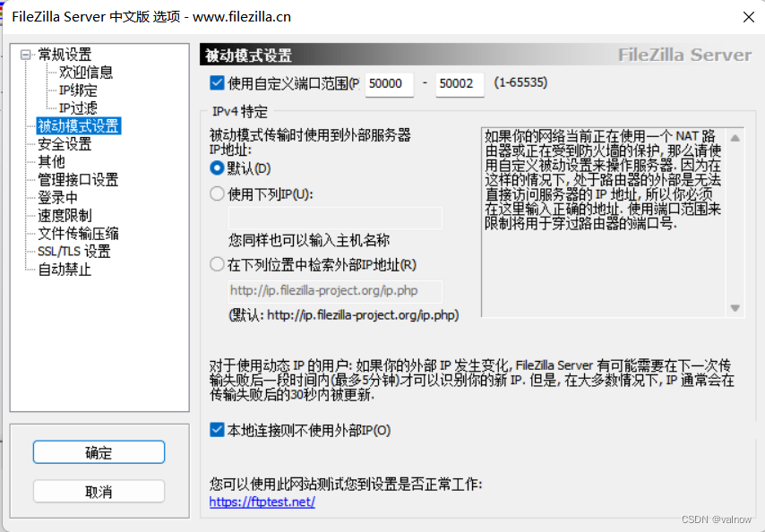Click the 取消 button
This screenshot has height=532, width=765.
pyautogui.click(x=99, y=492)
